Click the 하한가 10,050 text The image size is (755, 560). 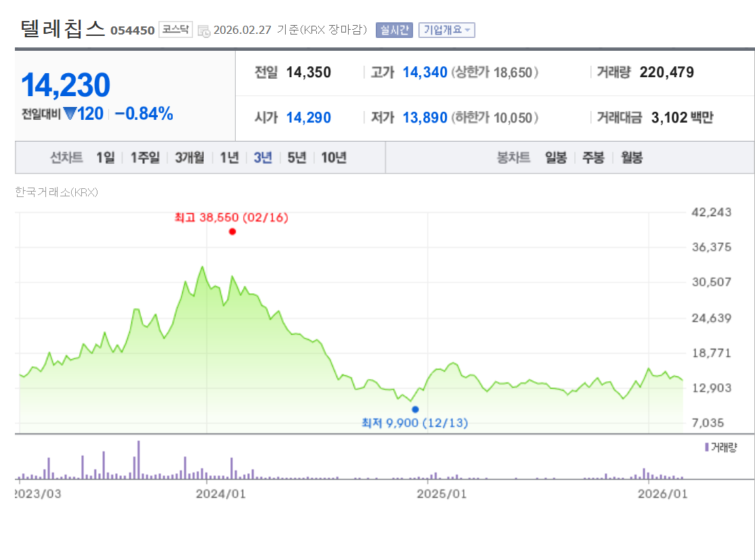point(494,118)
